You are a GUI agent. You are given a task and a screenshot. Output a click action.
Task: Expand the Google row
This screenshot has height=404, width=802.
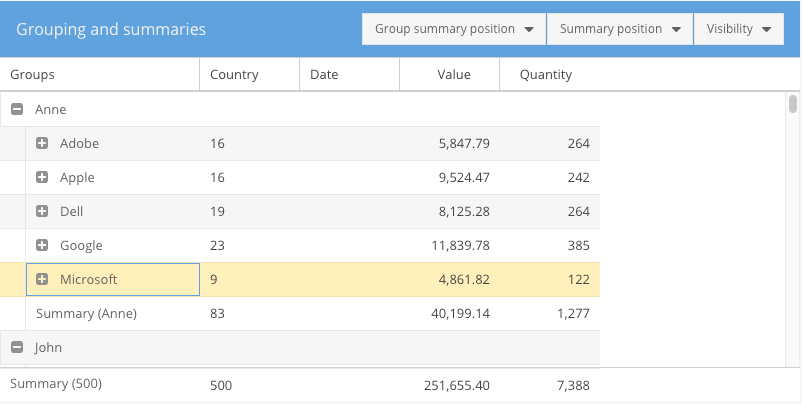[42, 246]
